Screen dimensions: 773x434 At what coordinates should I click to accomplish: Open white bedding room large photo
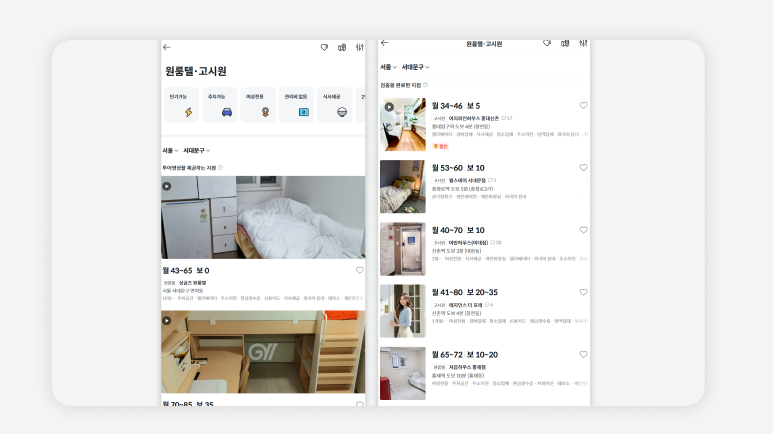click(263, 217)
